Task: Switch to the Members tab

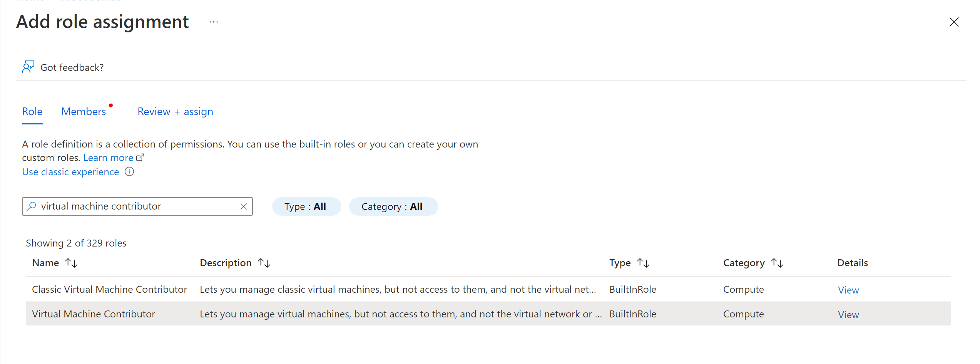Action: (x=84, y=112)
